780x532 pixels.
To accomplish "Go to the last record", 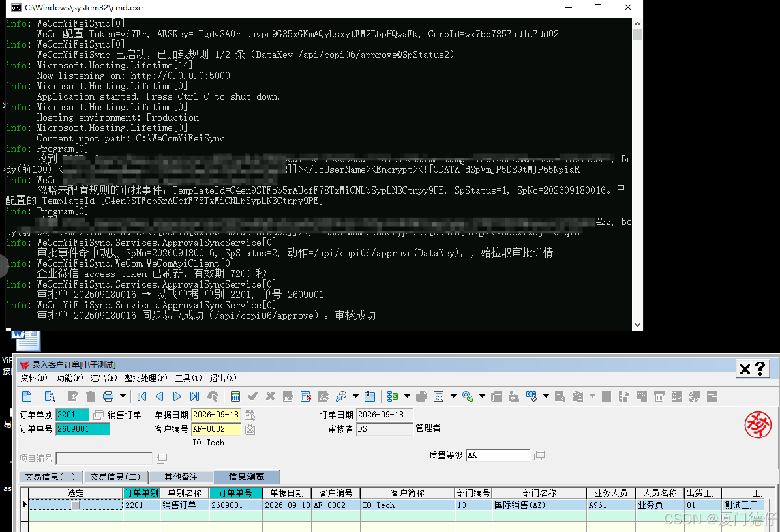I will (194, 396).
